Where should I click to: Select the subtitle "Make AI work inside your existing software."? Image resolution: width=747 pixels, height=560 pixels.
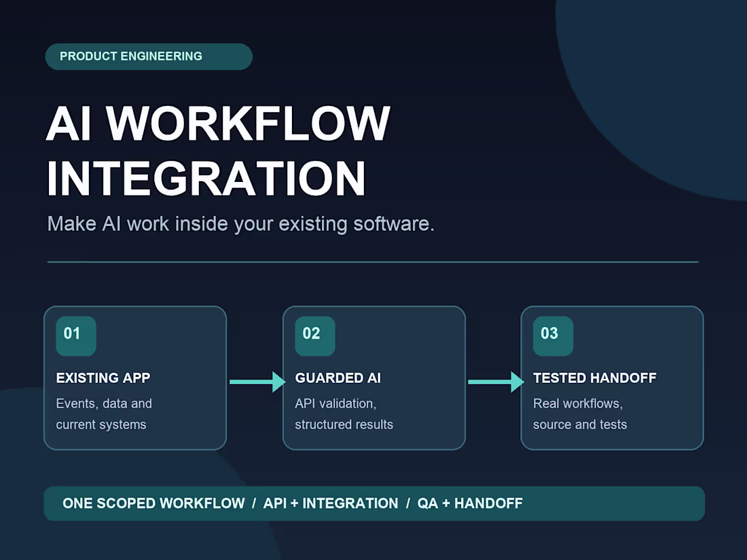240,224
